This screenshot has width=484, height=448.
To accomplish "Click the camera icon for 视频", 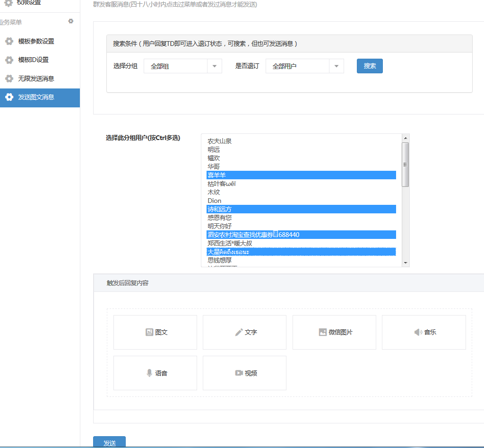I will pyautogui.click(x=239, y=373).
